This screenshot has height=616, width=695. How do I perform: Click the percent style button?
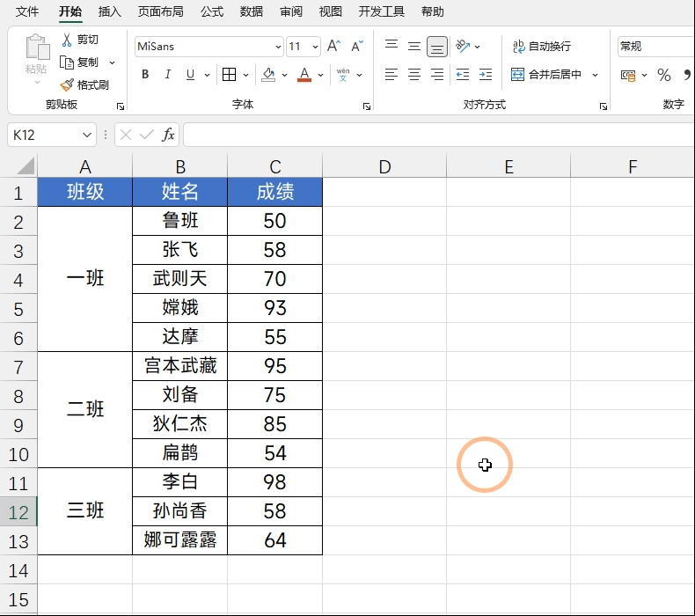[664, 75]
